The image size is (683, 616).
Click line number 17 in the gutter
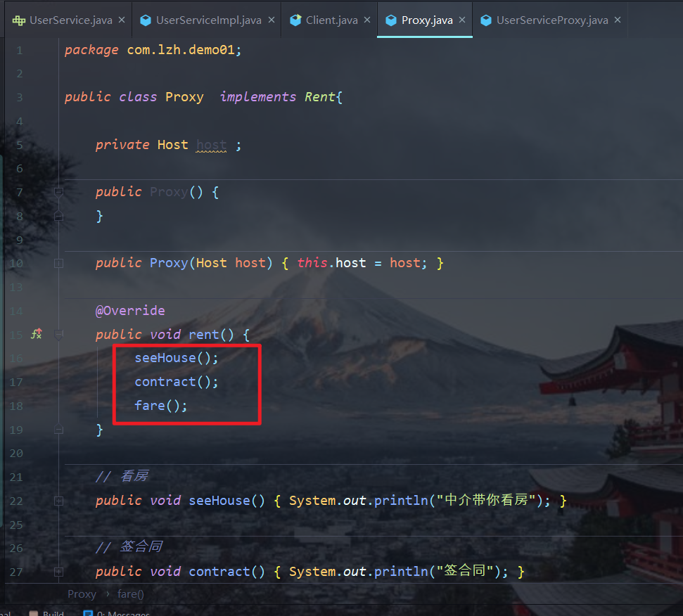[x=16, y=383]
